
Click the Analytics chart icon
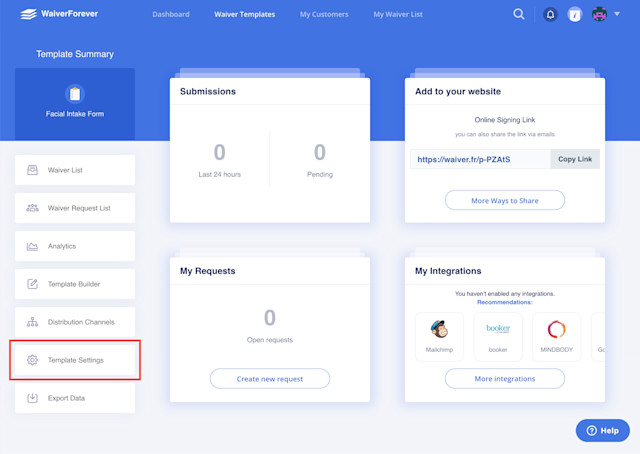pos(32,246)
